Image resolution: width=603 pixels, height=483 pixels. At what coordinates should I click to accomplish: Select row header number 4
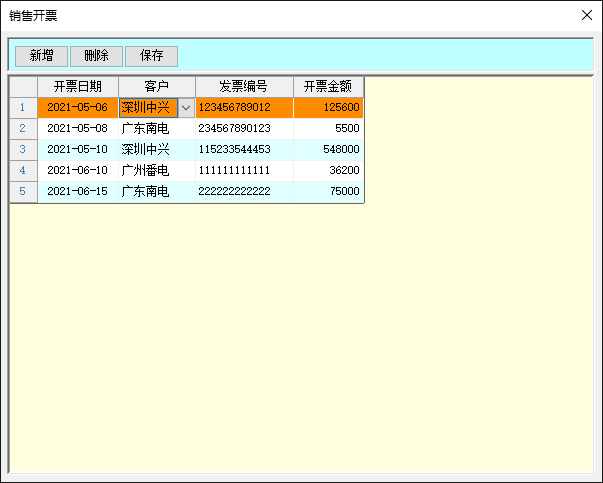coord(23,171)
